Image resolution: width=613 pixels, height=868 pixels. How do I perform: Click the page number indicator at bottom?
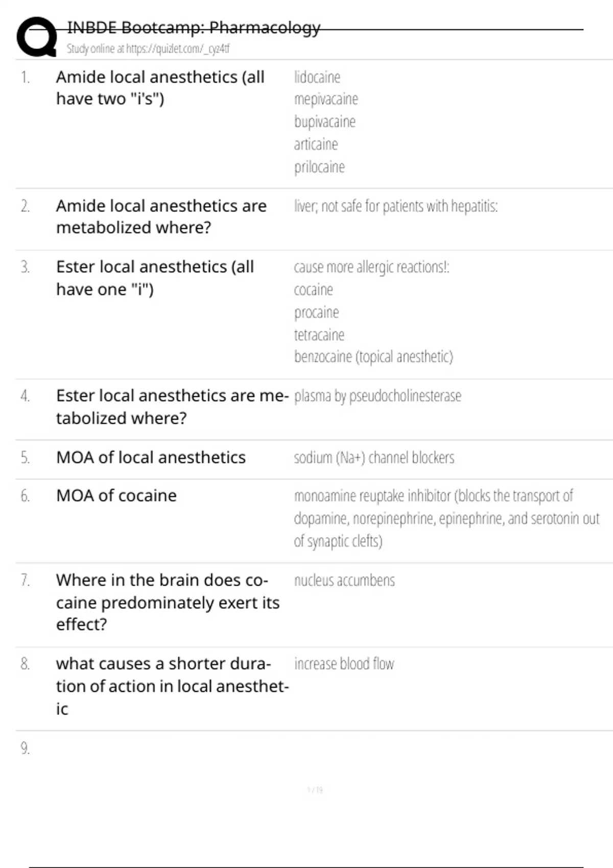point(315,790)
